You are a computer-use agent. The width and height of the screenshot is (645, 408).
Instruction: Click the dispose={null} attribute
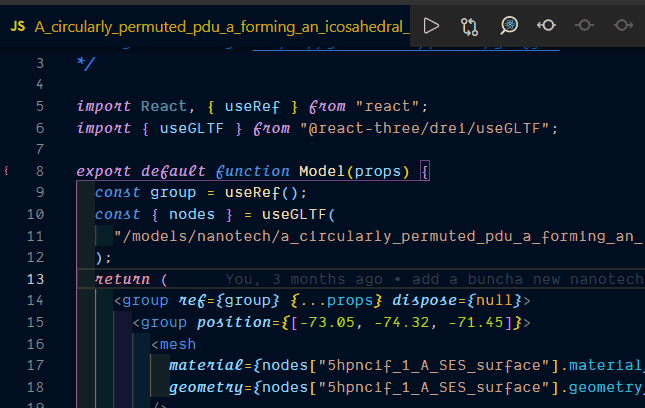[457, 300]
